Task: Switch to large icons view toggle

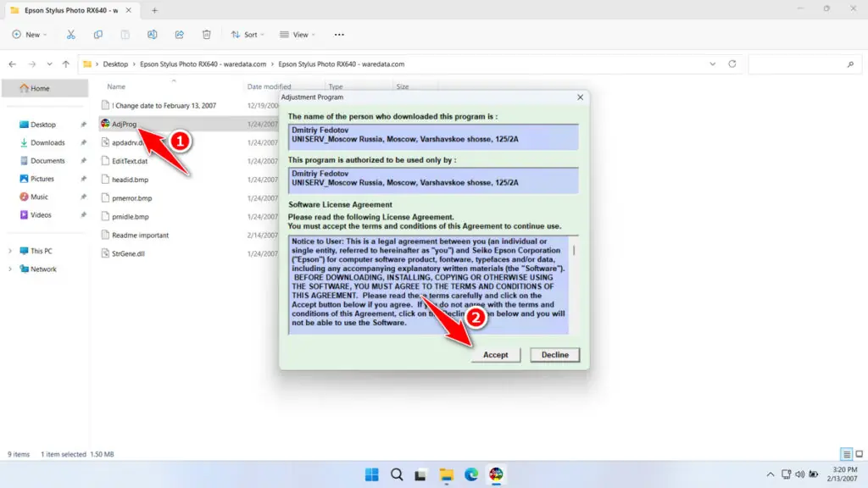Action: 859,454
